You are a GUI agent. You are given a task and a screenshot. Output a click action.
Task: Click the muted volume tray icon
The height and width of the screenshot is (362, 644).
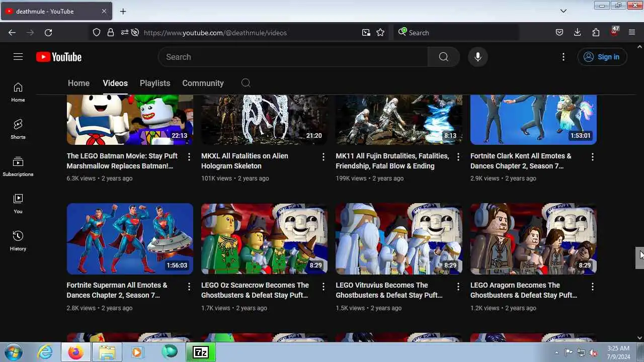[x=594, y=352]
